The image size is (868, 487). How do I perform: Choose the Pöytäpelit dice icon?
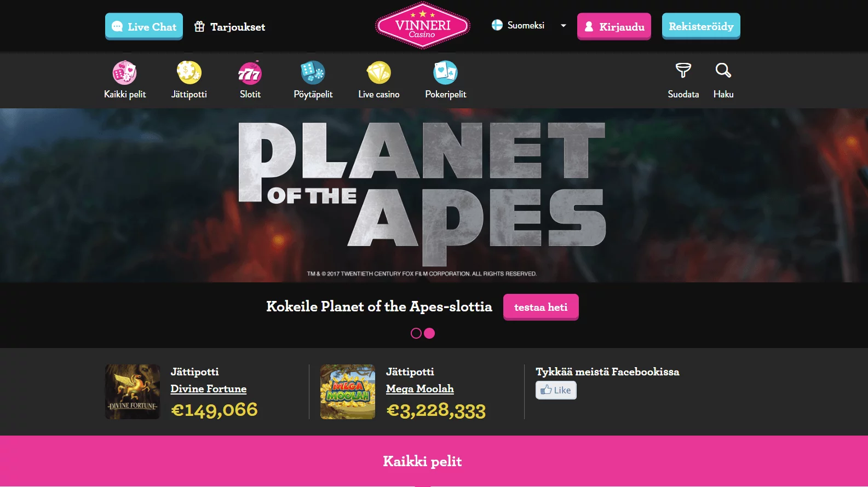point(313,72)
